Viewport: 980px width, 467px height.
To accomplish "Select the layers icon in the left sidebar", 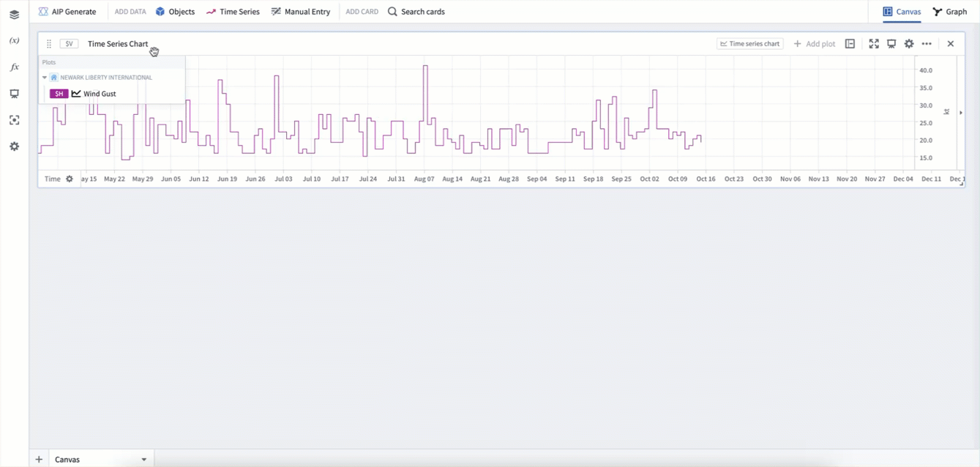I will 14,15.
